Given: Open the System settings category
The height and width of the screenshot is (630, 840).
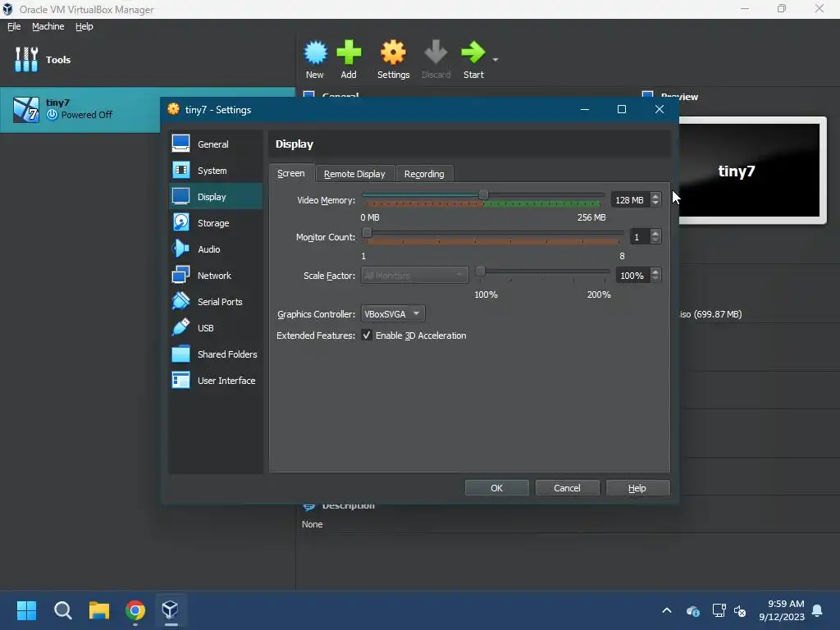Looking at the screenshot, I should pyautogui.click(x=216, y=171).
